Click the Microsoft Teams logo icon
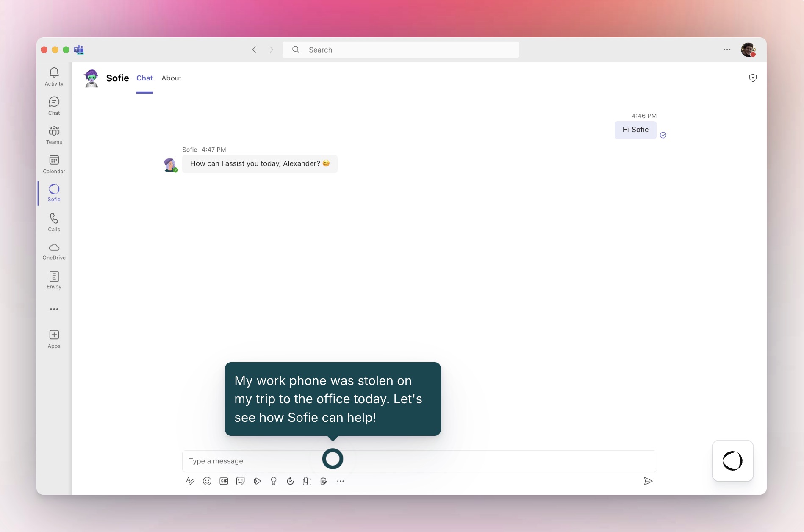Screen dimensions: 804x532 tap(79, 50)
